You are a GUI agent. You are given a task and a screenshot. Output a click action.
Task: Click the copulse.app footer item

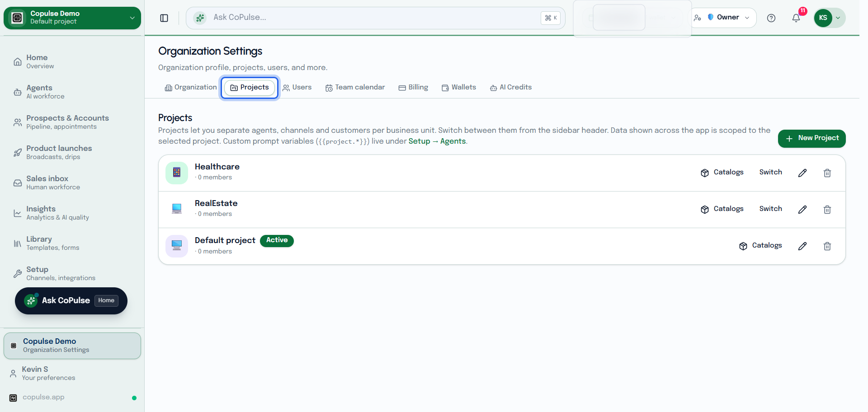pos(72,398)
